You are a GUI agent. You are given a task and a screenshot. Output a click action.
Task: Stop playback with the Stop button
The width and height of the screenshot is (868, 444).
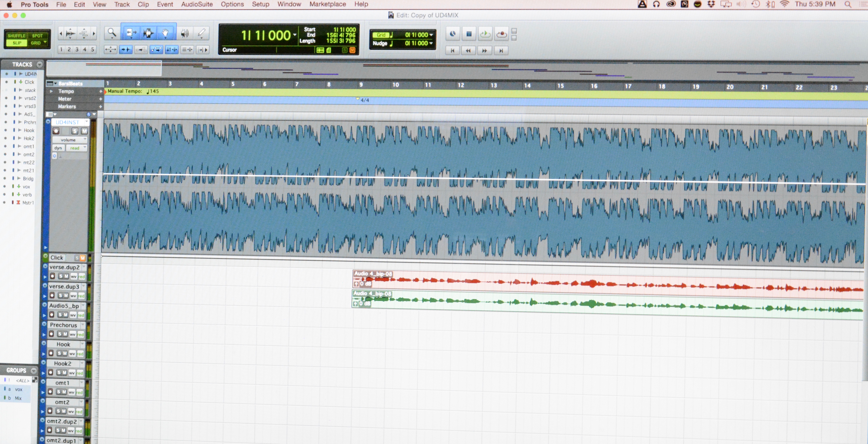[469, 34]
